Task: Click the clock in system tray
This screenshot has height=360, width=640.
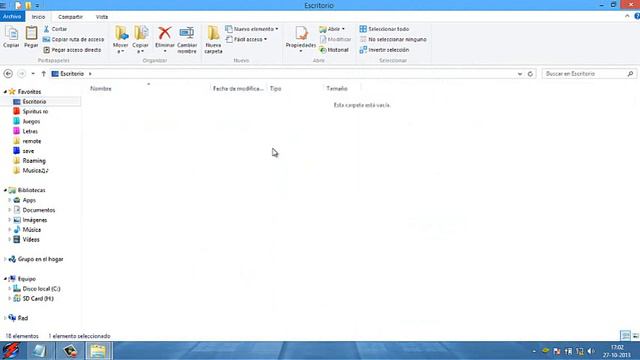Action: tap(617, 351)
